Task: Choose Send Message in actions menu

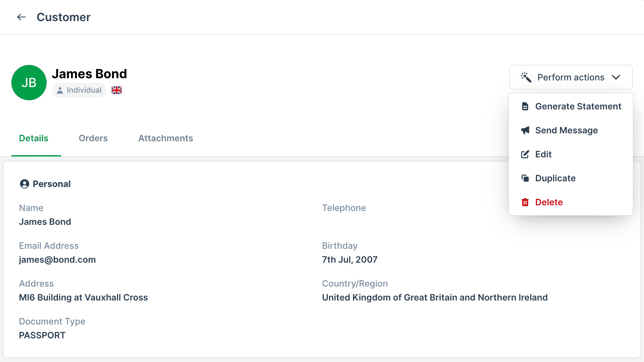Action: point(566,131)
